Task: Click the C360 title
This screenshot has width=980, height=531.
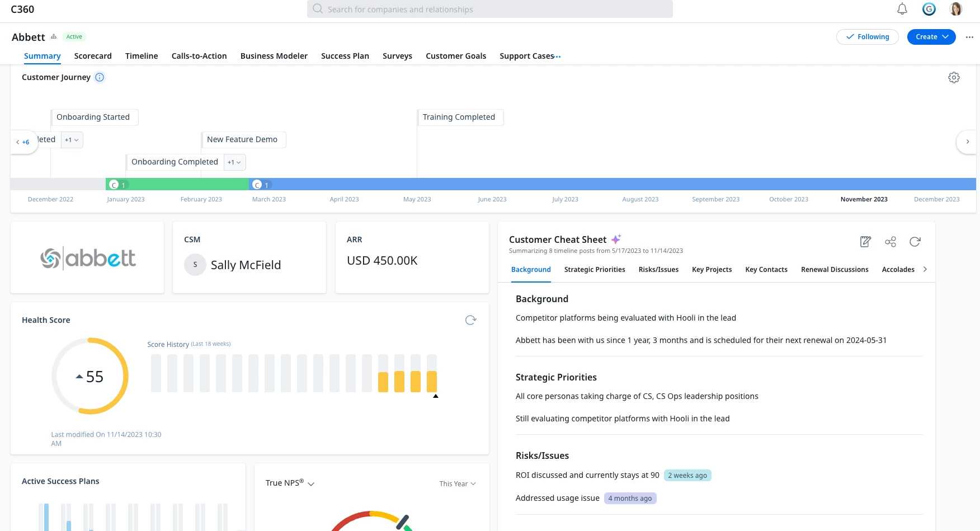Action: pos(22,10)
